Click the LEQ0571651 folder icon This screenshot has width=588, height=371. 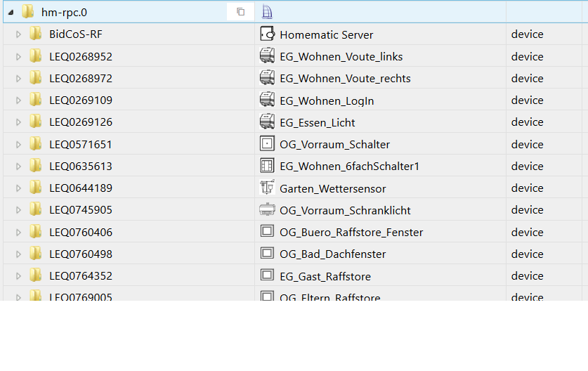click(36, 143)
